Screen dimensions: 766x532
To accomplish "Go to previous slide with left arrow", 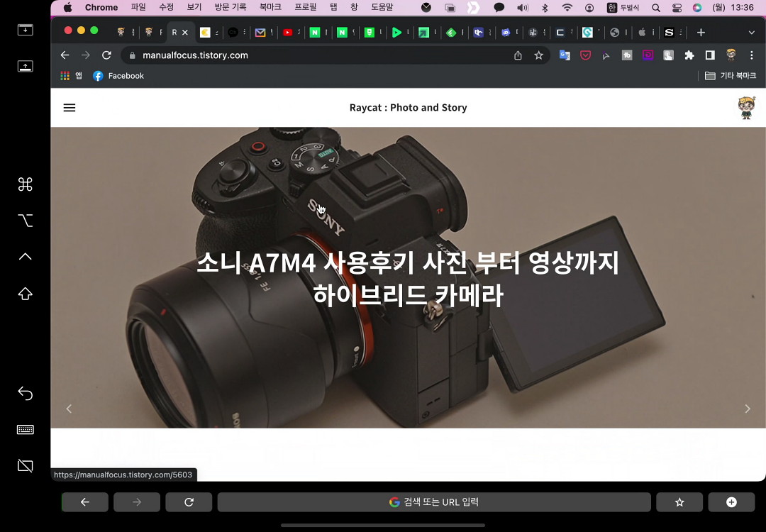I will pyautogui.click(x=69, y=409).
